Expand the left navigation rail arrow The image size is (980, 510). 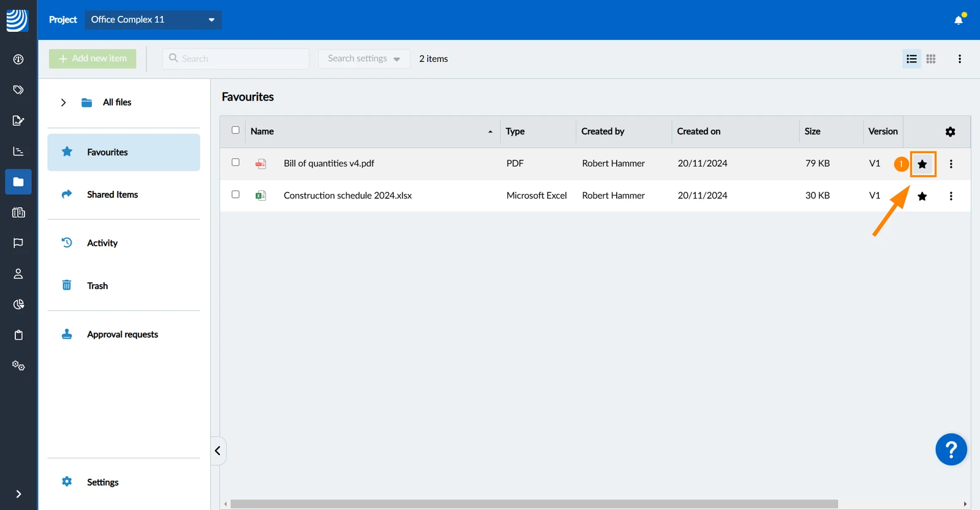tap(18, 494)
